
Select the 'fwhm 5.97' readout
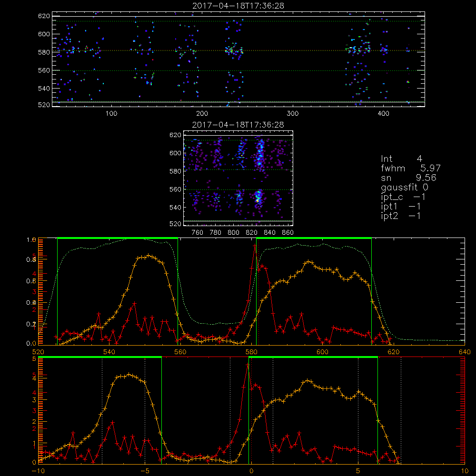(410, 168)
